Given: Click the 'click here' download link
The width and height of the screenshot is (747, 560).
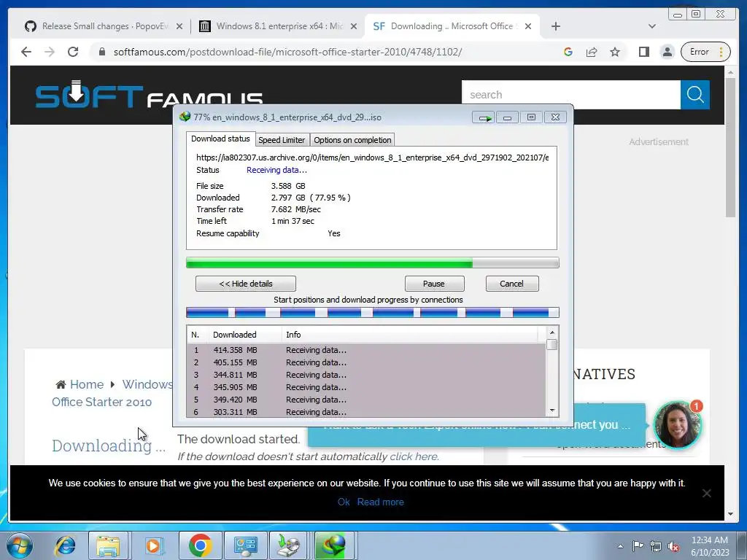Looking at the screenshot, I should pyautogui.click(x=414, y=456).
